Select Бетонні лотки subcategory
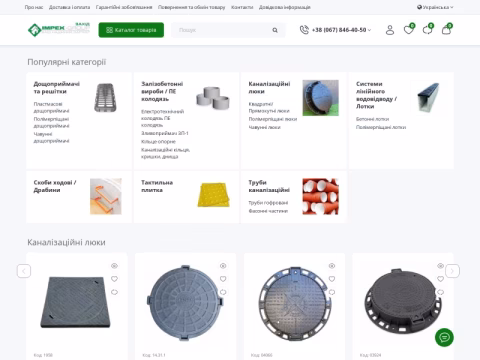The width and height of the screenshot is (480, 360). [x=372, y=119]
